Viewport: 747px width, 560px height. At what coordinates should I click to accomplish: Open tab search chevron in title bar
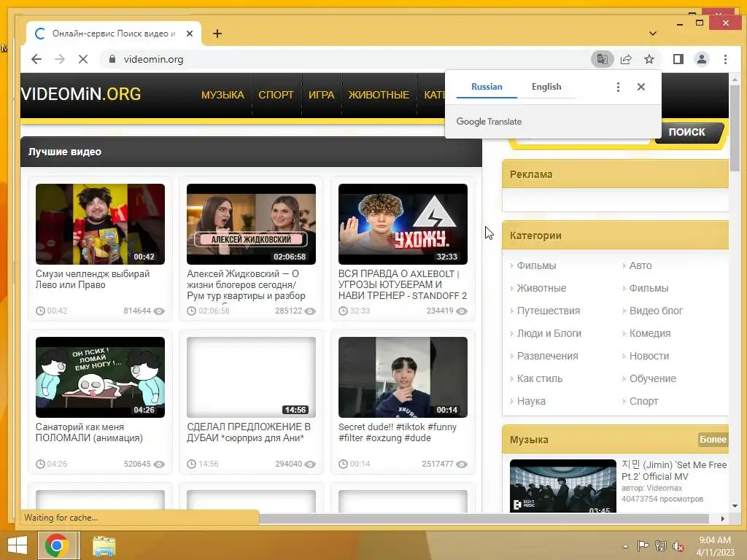click(653, 34)
